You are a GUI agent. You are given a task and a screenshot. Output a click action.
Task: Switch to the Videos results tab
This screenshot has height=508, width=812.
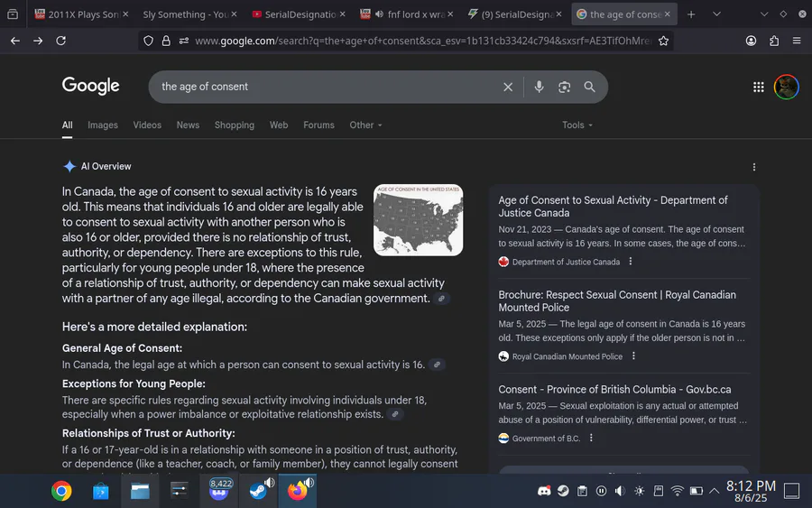147,125
